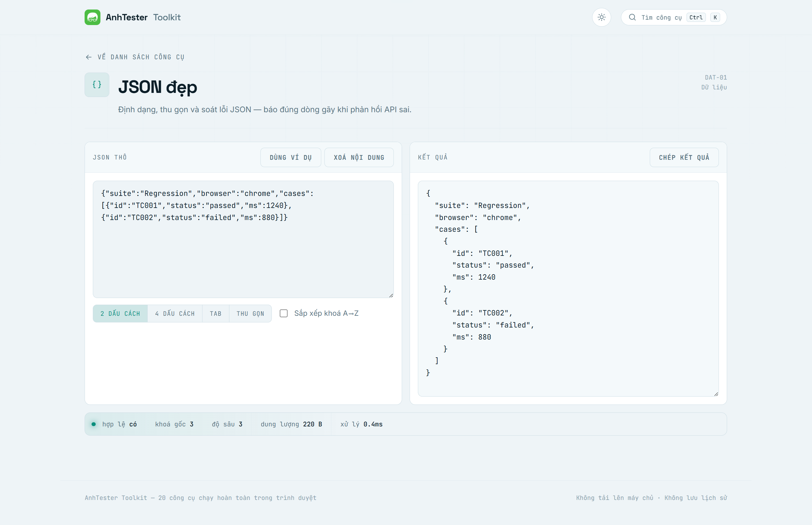The image size is (812, 525).
Task: Click the "status": "passed" output line
Action: coord(493,265)
